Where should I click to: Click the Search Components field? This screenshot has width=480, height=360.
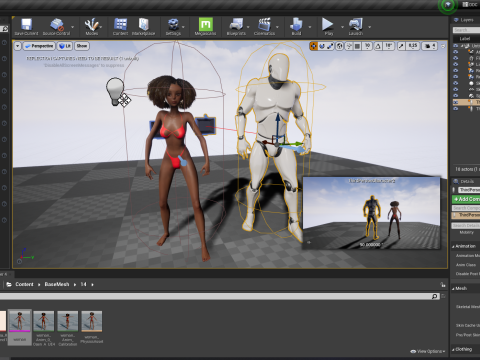click(x=466, y=208)
